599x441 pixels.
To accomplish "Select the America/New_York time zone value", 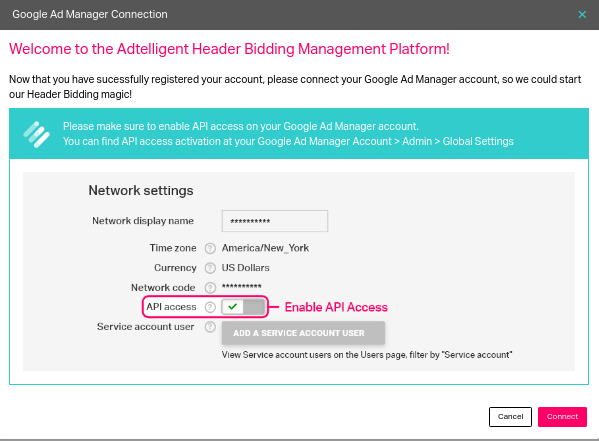I will click(x=265, y=248).
